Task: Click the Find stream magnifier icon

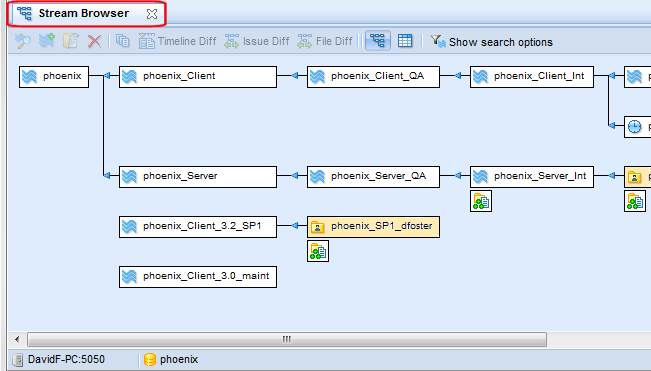Action: click(23, 41)
